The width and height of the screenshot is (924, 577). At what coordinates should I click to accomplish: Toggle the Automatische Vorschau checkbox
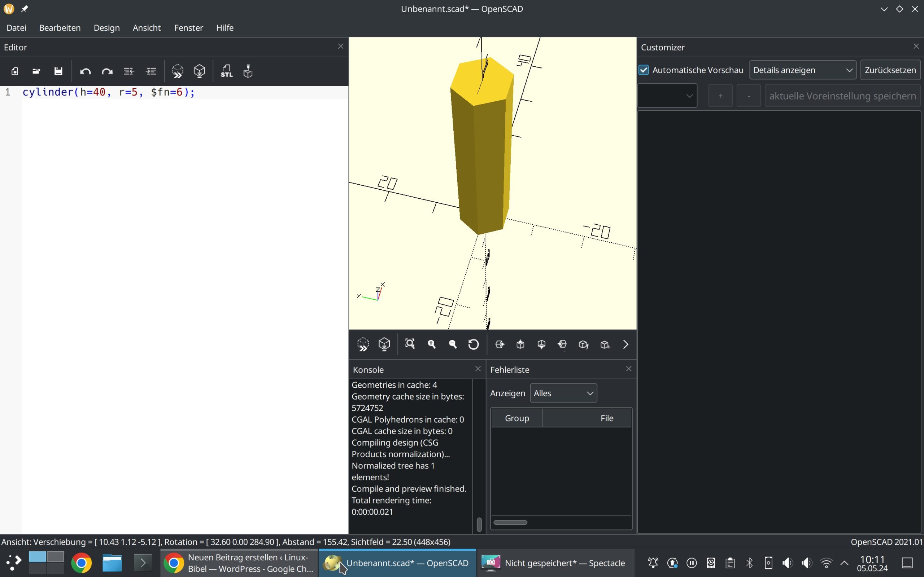pyautogui.click(x=644, y=70)
